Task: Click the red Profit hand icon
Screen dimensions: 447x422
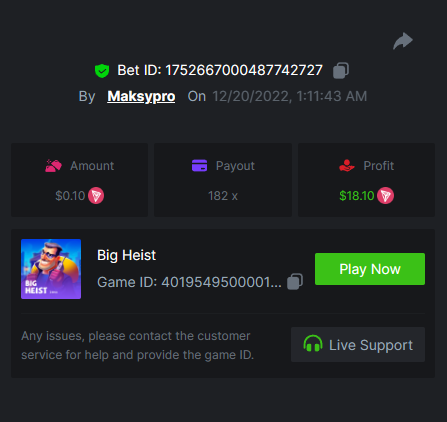Action: coord(347,166)
